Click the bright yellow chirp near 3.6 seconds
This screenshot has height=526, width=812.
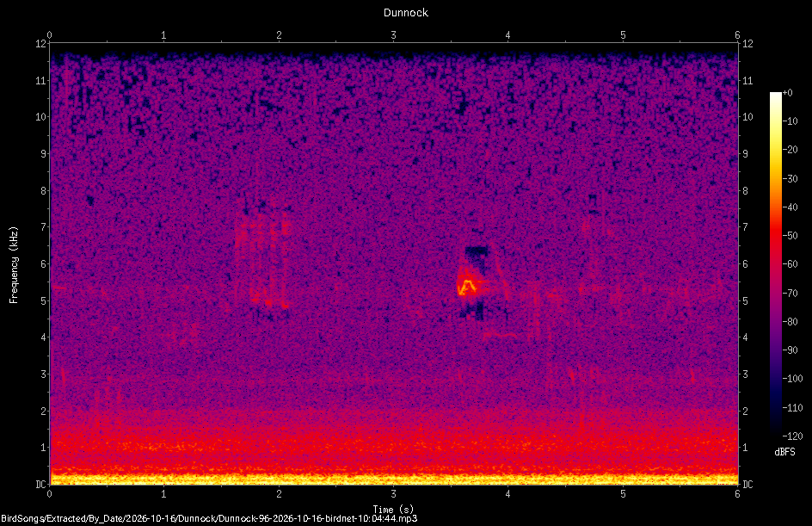tap(467, 287)
